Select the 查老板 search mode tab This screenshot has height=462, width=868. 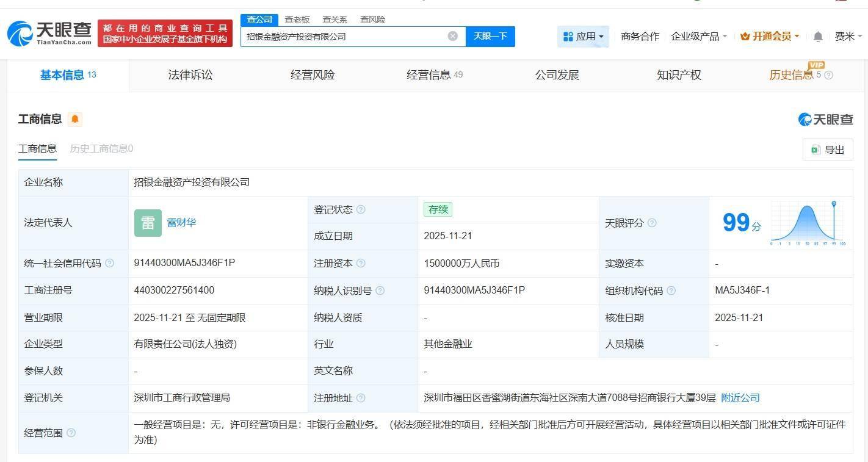(x=297, y=20)
